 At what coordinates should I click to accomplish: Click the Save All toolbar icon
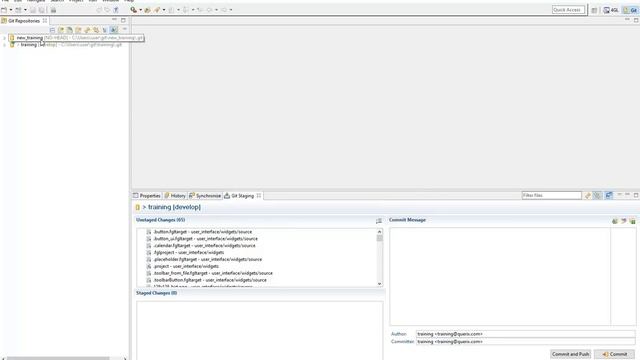(x=41, y=10)
